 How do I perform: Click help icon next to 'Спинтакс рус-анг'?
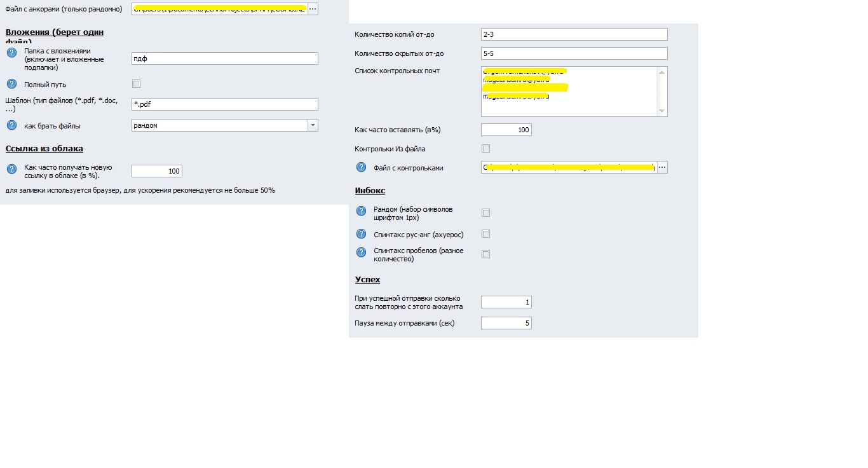click(361, 234)
